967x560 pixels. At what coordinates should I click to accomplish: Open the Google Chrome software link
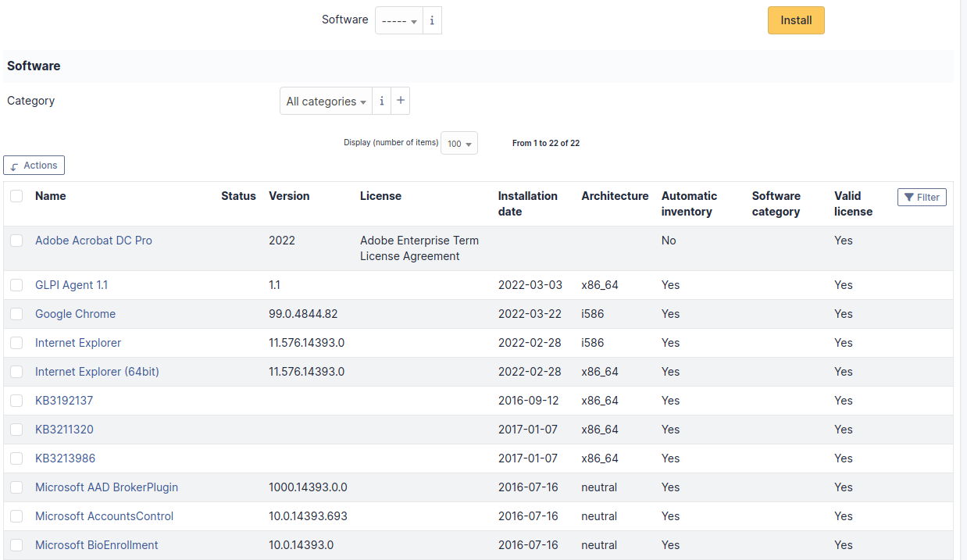click(75, 314)
